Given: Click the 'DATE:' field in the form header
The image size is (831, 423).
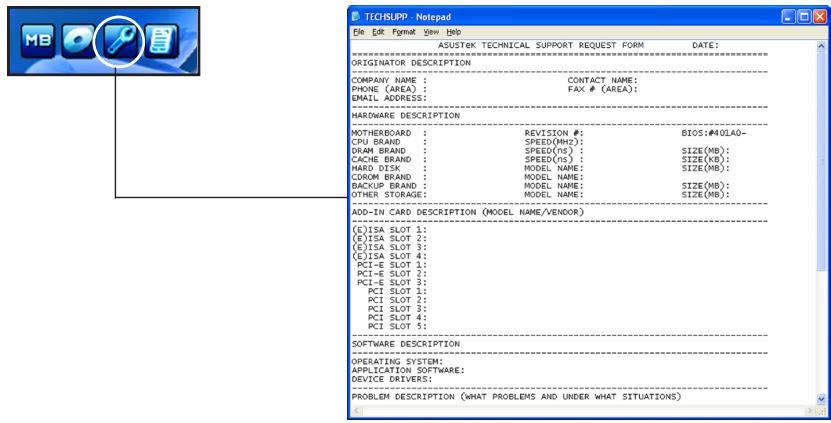Looking at the screenshot, I should pyautogui.click(x=705, y=46).
